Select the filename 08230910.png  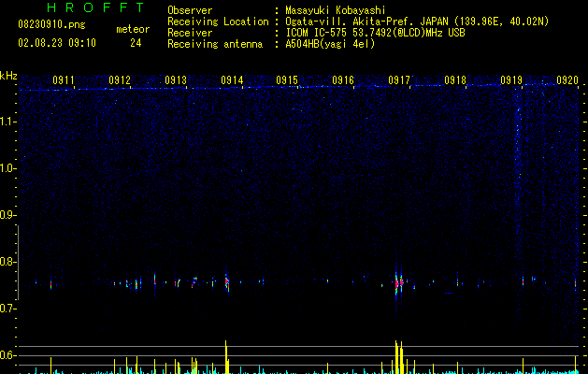[x=51, y=25]
